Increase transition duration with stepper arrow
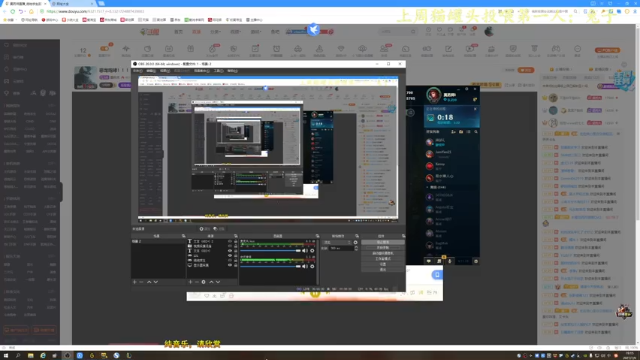This screenshot has height=360, width=640. point(356,247)
